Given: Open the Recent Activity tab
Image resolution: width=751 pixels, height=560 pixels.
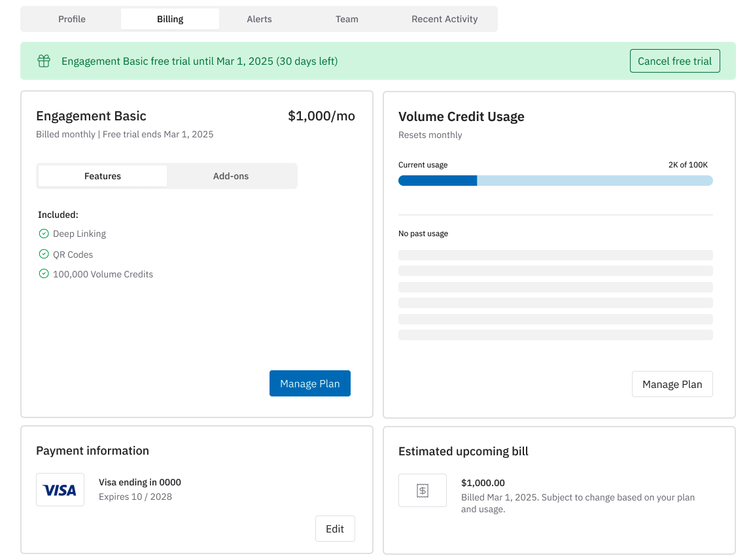Looking at the screenshot, I should [x=444, y=19].
